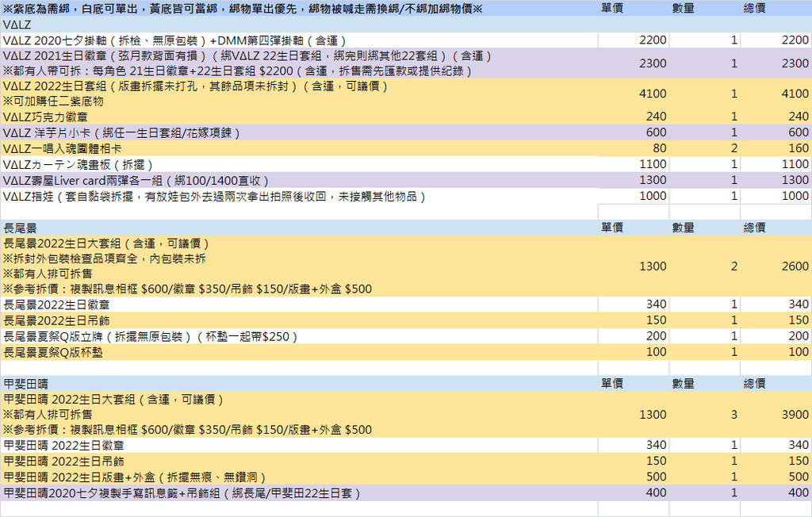Screen dimensions: 812x517
Task: Select the 甲斐田晴 2022生日版畫+外盒 item cell
Action: click(299, 477)
